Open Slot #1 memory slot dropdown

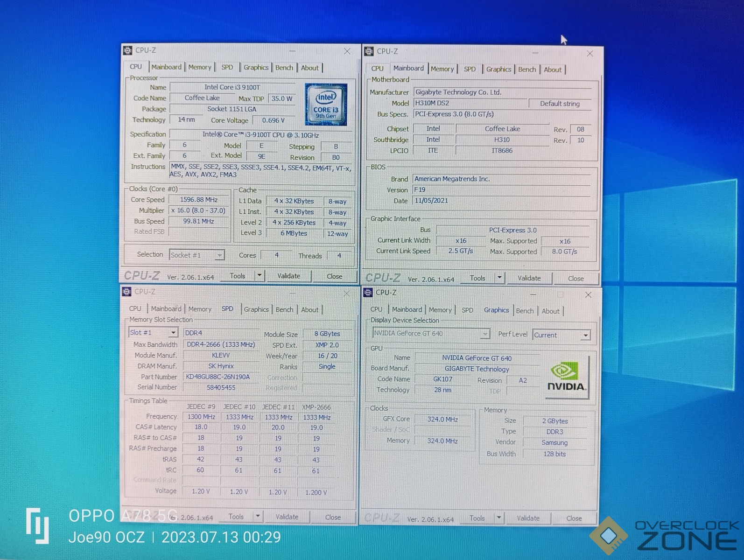coord(173,333)
